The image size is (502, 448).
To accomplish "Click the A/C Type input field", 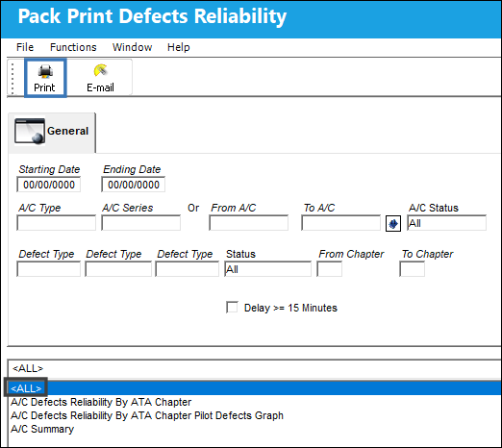I will click(x=57, y=223).
